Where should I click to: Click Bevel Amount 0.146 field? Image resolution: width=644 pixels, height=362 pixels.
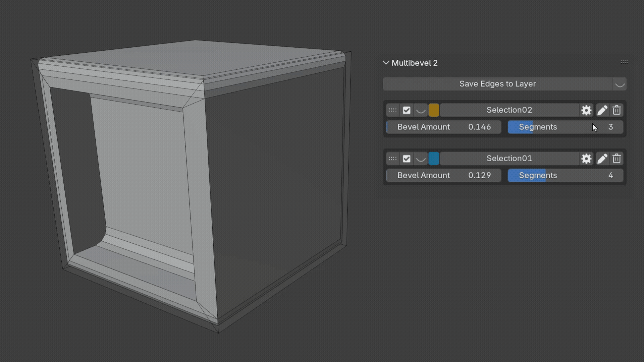click(443, 127)
